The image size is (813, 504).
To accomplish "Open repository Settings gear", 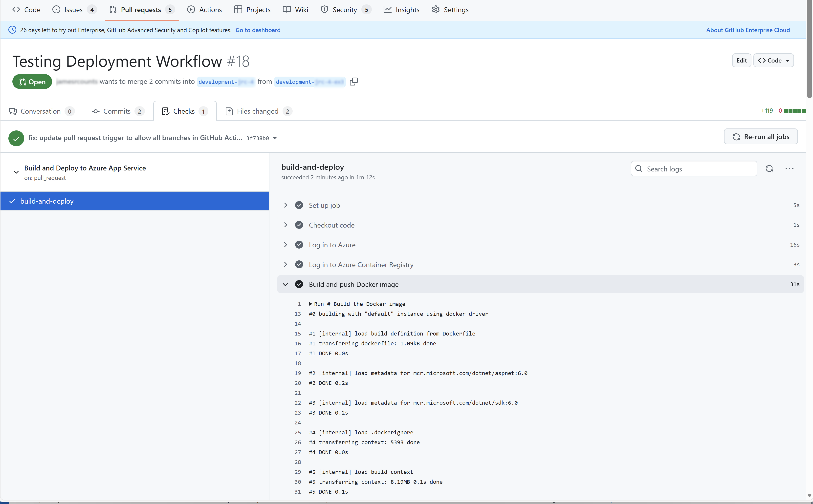I will [x=450, y=10].
